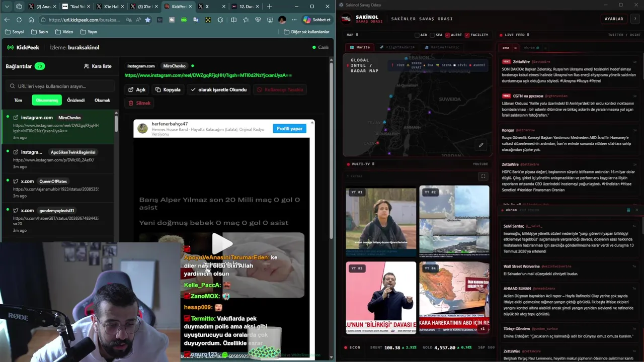Copy link with Kopyala button
The height and width of the screenshot is (362, 644).
tap(168, 89)
